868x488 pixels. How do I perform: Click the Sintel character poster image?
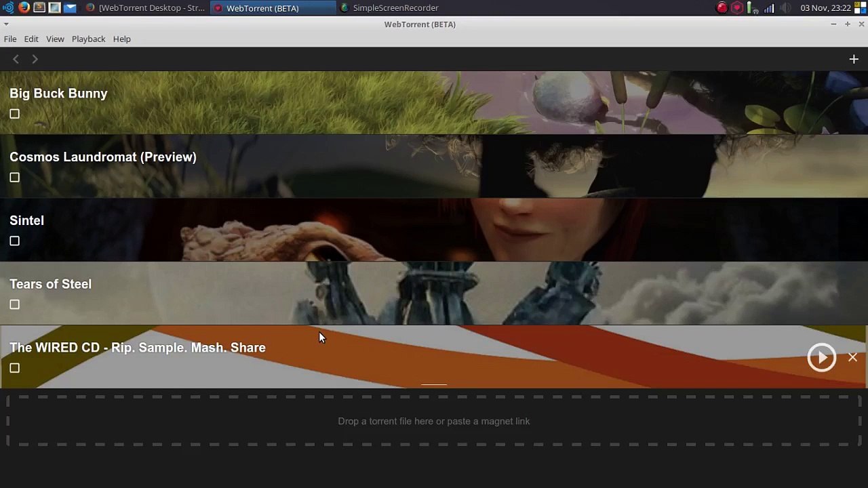(434, 230)
